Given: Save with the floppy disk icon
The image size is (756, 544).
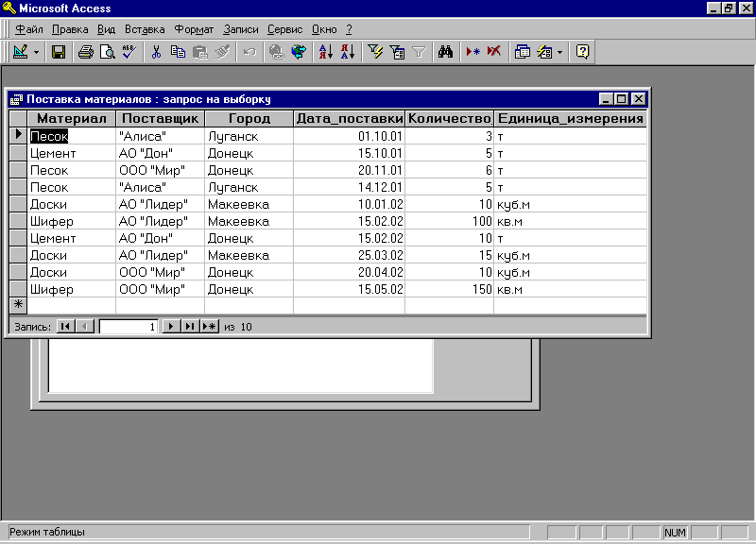Looking at the screenshot, I should (59, 52).
